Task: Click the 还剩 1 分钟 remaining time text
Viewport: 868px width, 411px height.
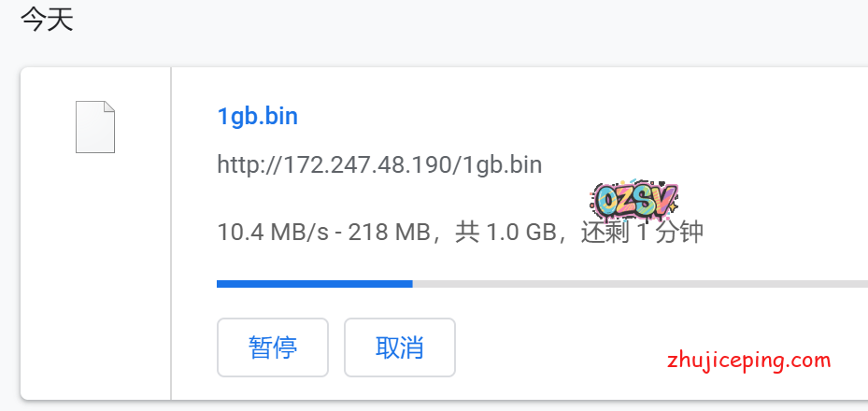Action: pos(642,233)
